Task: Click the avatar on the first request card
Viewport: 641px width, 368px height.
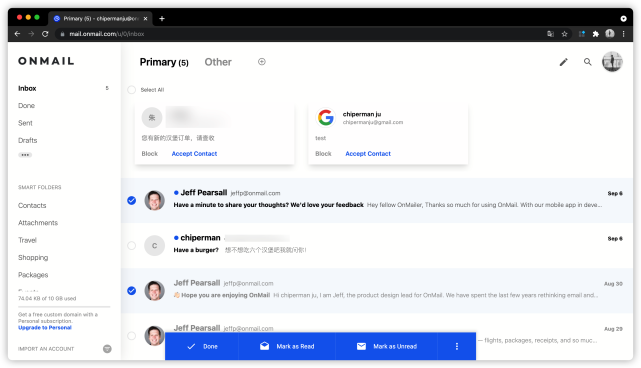Action: (x=152, y=118)
